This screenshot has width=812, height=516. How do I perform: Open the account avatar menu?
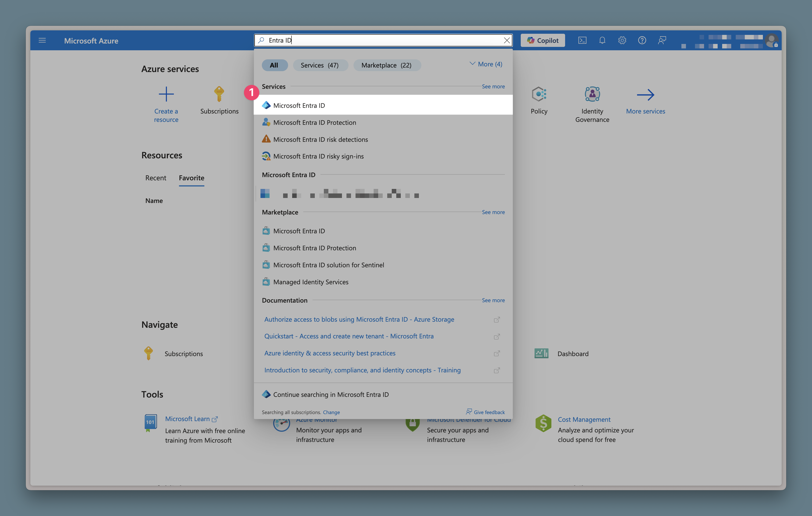coord(771,41)
